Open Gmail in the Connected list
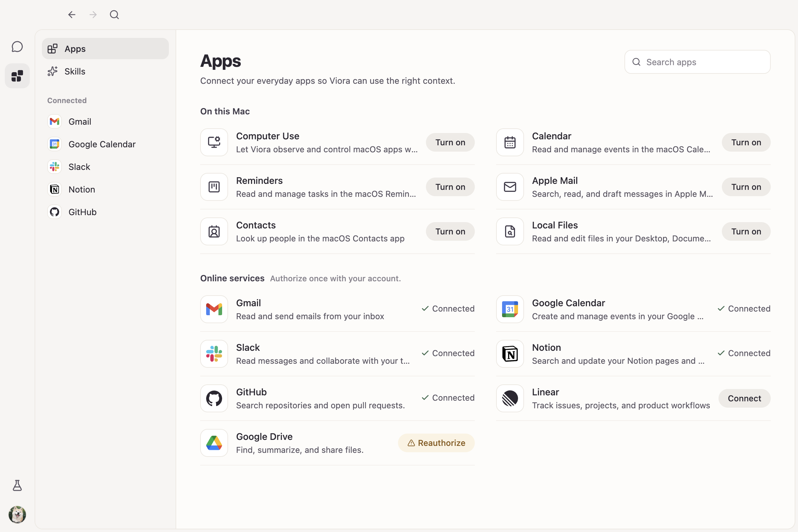Image resolution: width=798 pixels, height=532 pixels. [x=105, y=121]
